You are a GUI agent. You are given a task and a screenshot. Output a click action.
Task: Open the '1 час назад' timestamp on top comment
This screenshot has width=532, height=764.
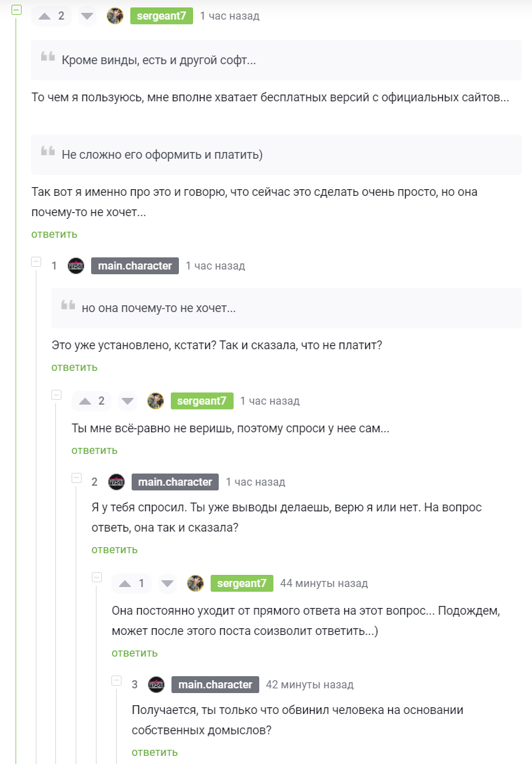pos(230,16)
